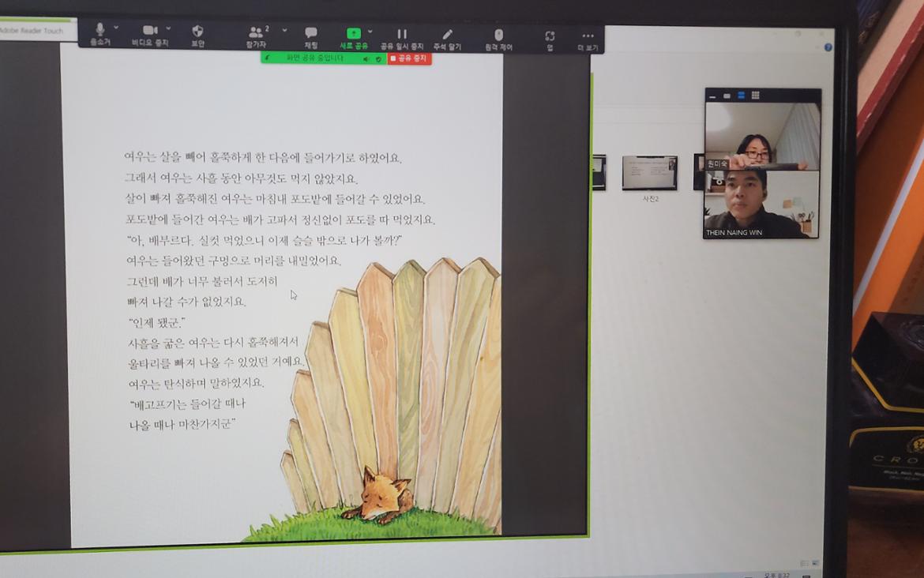Click the taskbar clock showing 오후 time
The width and height of the screenshot is (924, 578).
click(x=776, y=575)
